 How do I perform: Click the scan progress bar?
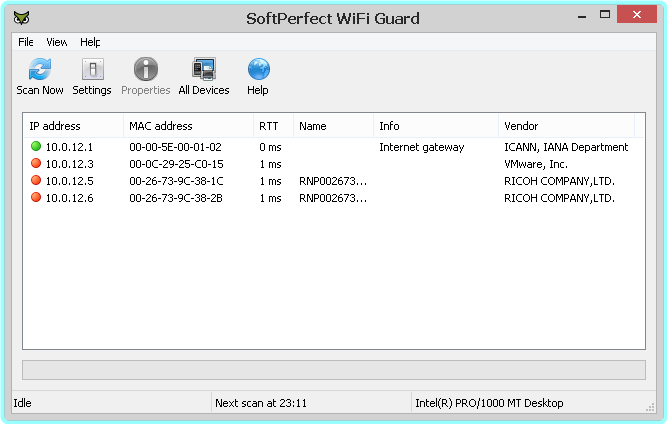tap(333, 370)
